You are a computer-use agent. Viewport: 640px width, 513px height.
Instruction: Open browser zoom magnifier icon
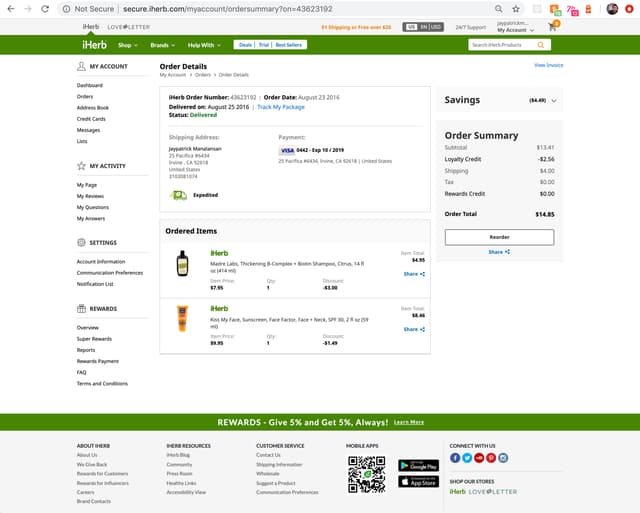tap(498, 9)
